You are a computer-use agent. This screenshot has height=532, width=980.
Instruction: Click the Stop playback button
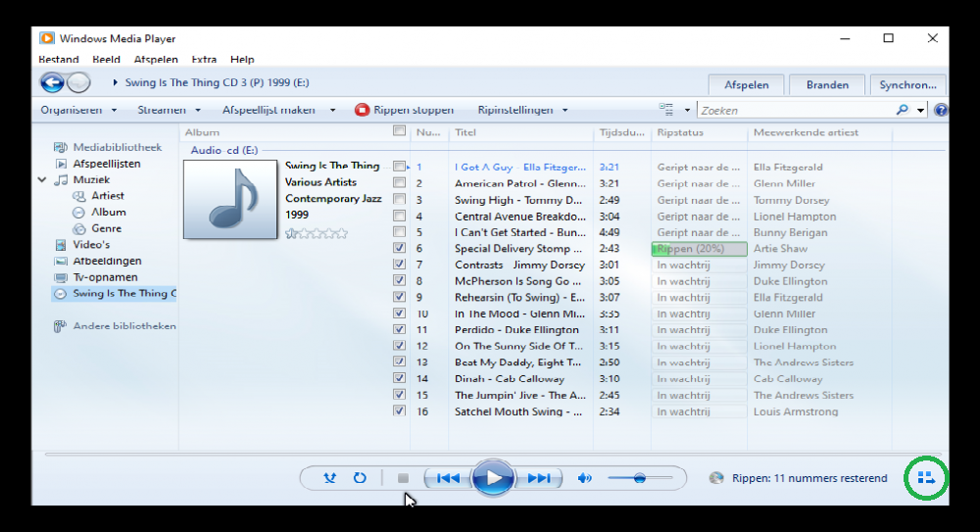[x=403, y=478]
